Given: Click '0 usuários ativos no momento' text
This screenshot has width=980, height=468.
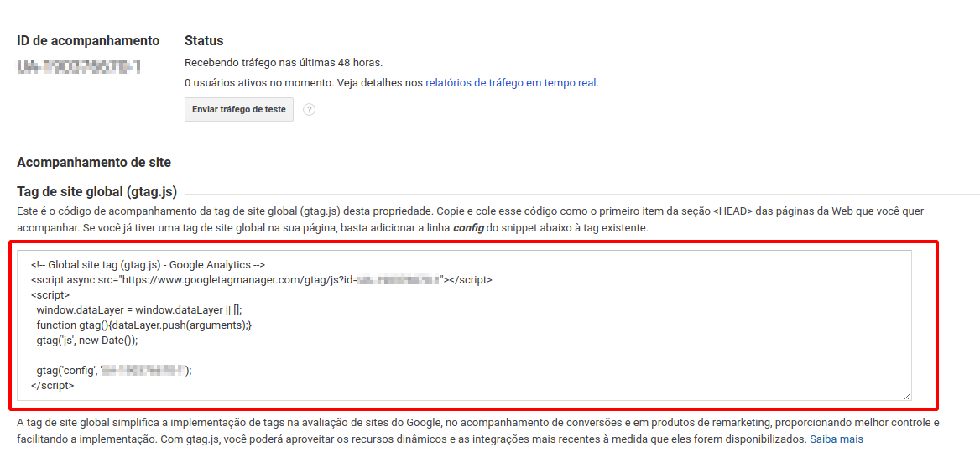Looking at the screenshot, I should 261,82.
